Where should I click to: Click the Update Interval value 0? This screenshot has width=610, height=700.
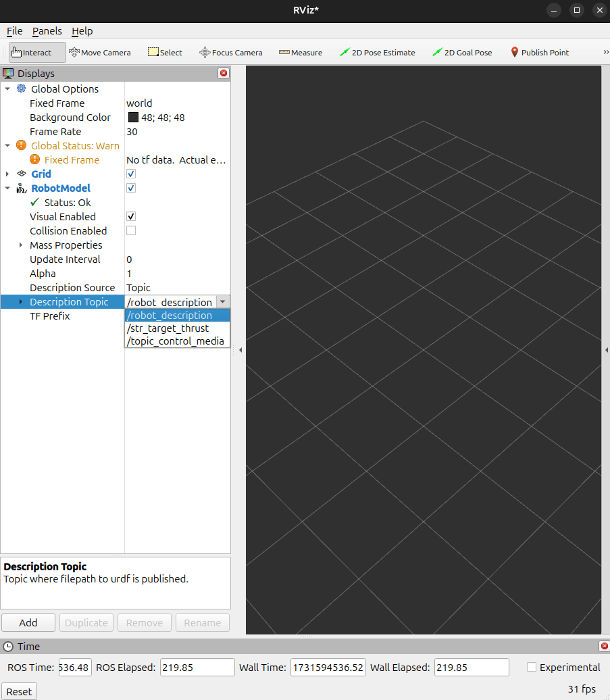(129, 259)
